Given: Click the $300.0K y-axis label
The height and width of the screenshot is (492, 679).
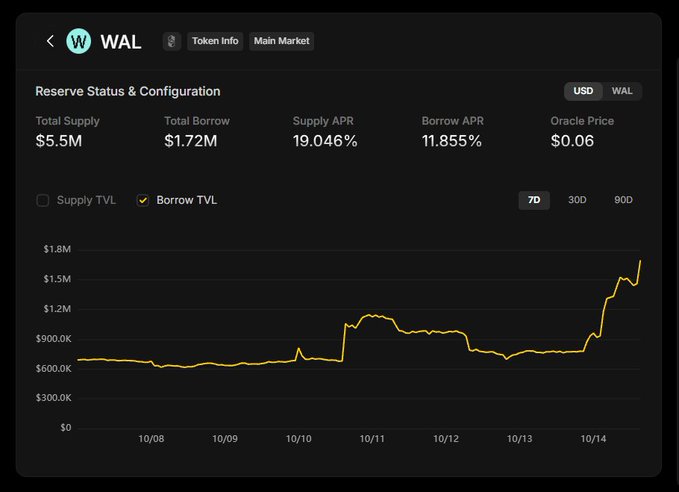Looking at the screenshot, I should tap(54, 398).
